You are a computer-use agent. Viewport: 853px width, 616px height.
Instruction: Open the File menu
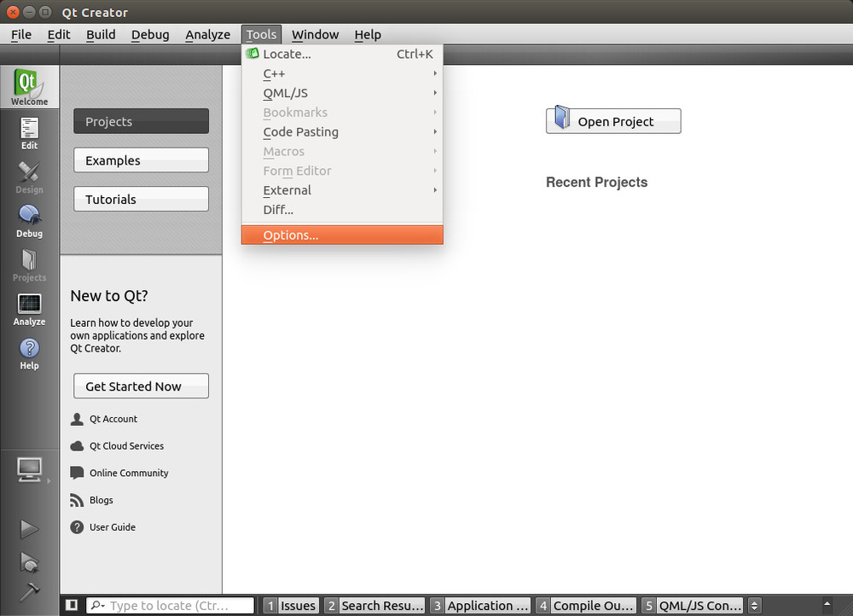point(21,34)
